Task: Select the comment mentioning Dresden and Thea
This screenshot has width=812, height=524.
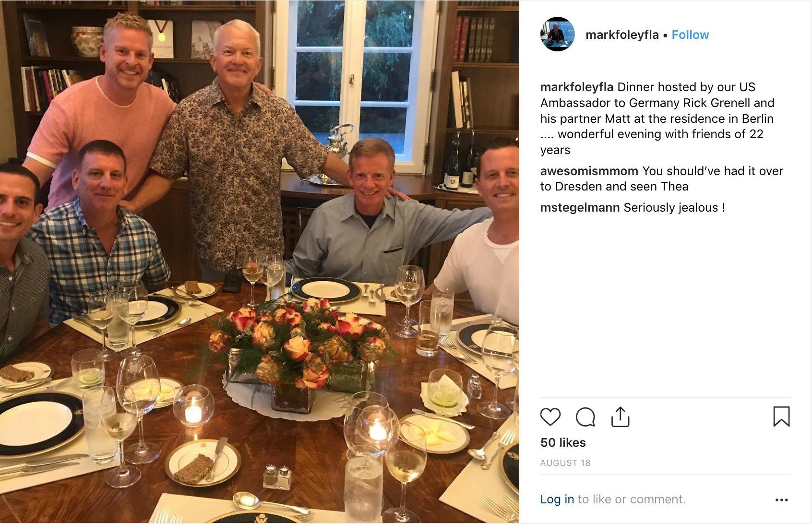Action: [662, 179]
